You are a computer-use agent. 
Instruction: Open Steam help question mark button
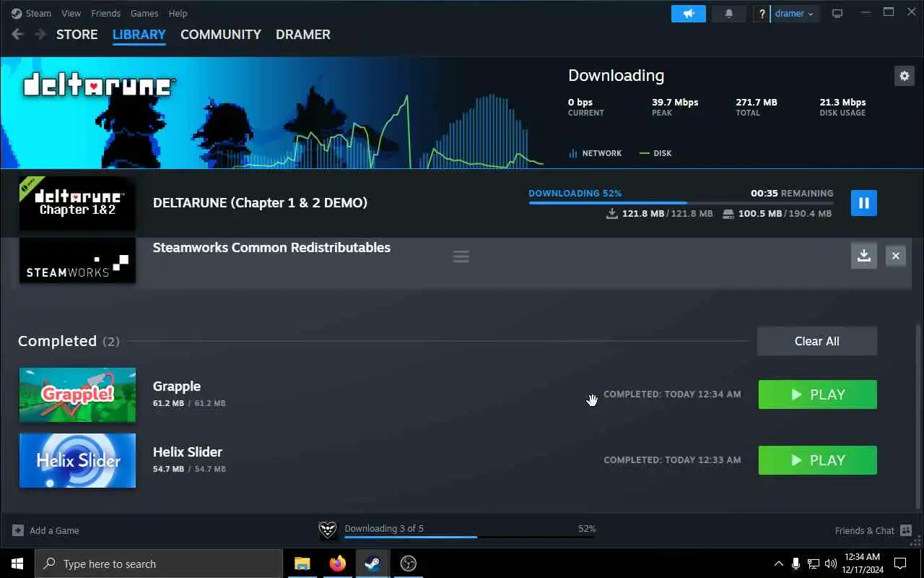point(762,14)
